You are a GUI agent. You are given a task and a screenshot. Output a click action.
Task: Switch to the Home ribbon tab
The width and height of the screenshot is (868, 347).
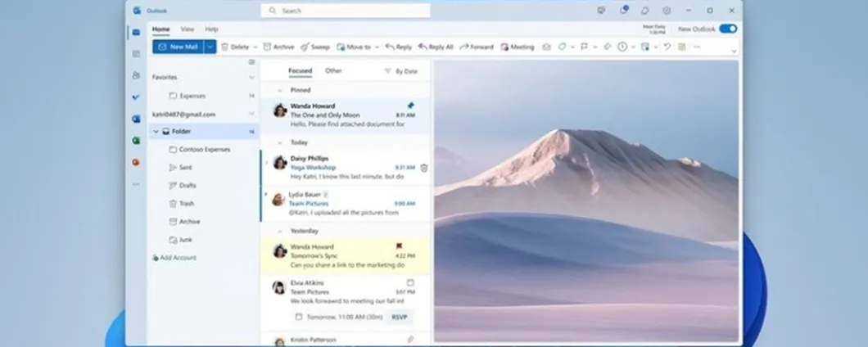coord(161,29)
